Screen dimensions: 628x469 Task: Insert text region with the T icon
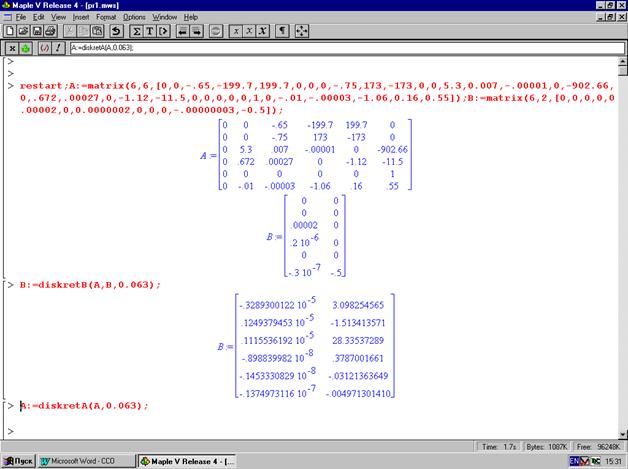click(x=150, y=31)
